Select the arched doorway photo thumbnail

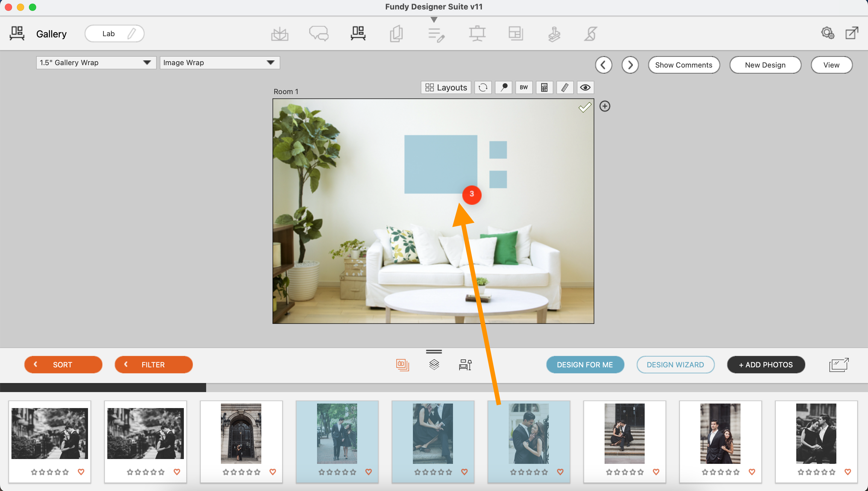pos(241,433)
